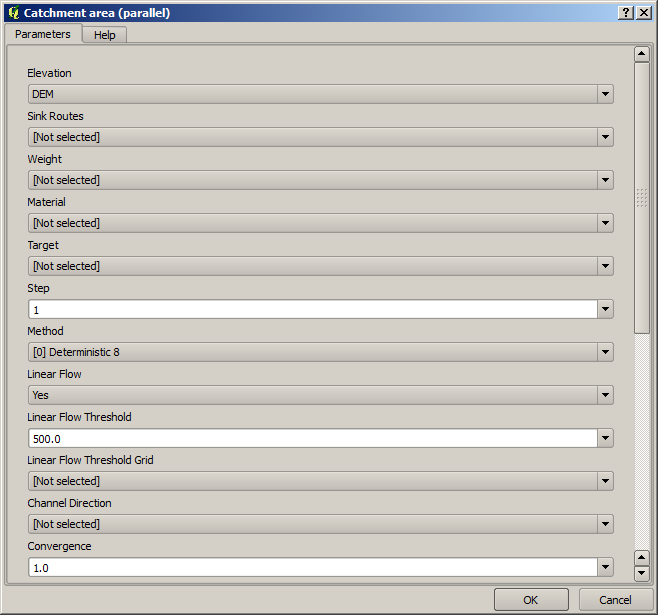Click the Cancel button
658x615 pixels.
615,600
